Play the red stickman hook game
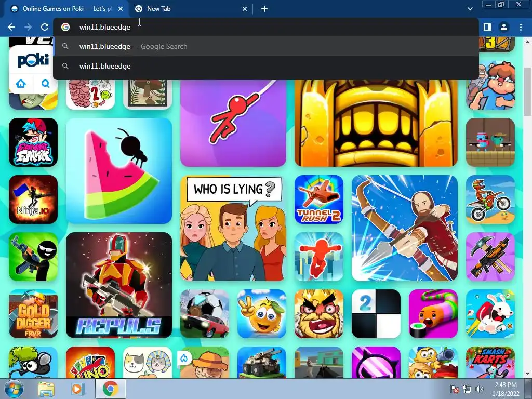 pos(233,123)
